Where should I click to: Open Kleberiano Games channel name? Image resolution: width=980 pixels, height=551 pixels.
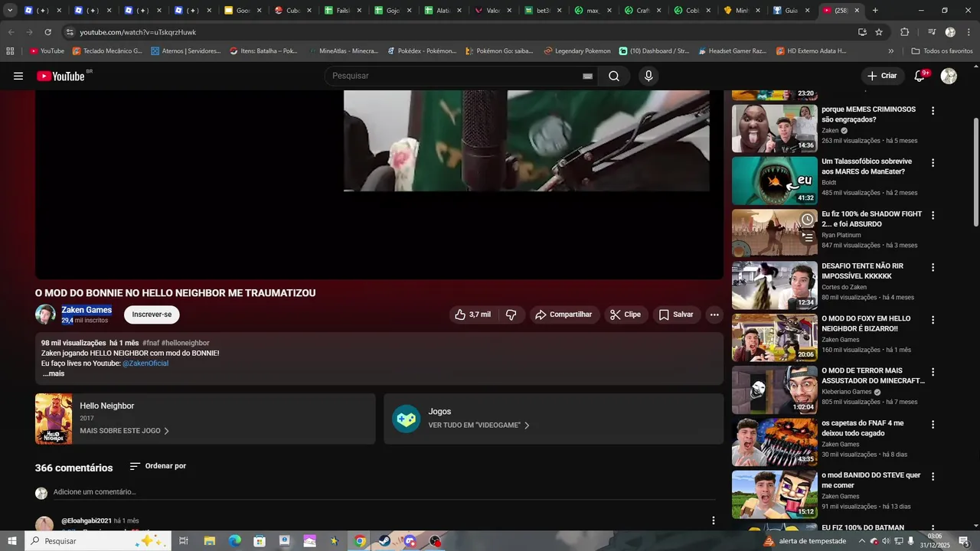(x=847, y=392)
